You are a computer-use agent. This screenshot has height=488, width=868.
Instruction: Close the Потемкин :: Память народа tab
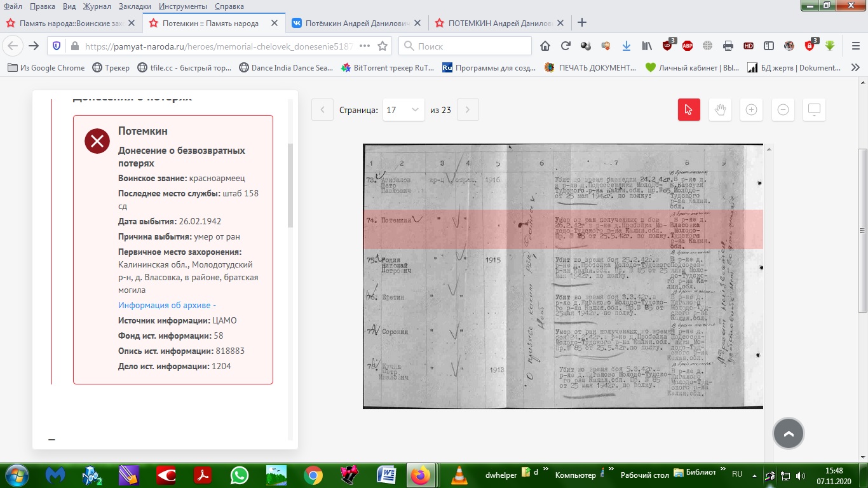click(x=275, y=23)
